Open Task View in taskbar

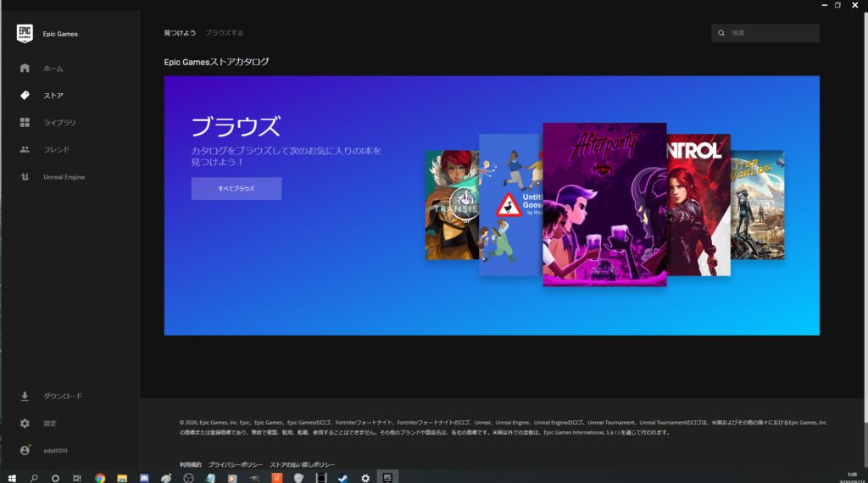(77, 478)
